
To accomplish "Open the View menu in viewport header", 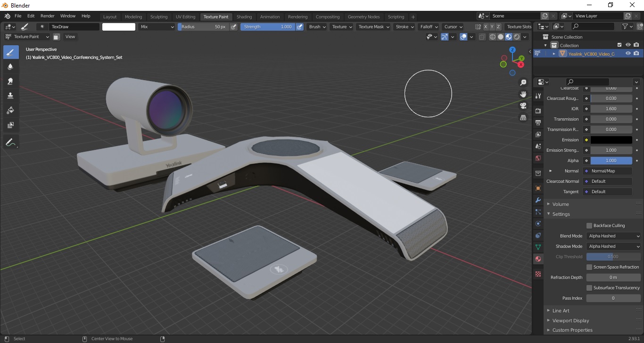I will tap(70, 37).
